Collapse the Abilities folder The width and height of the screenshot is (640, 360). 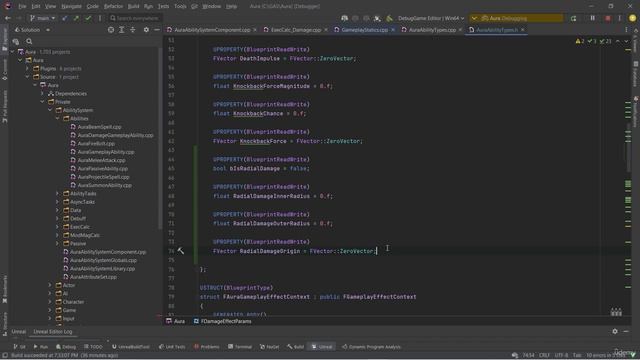[x=58, y=118]
